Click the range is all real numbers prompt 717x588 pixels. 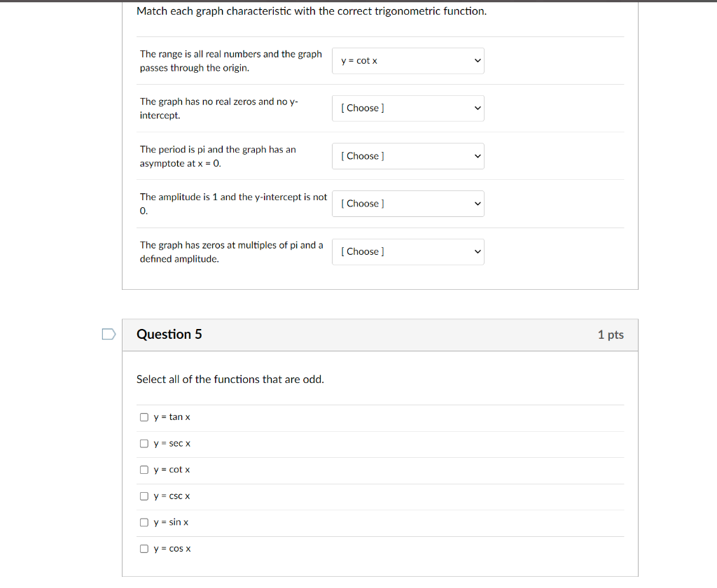tap(231, 61)
